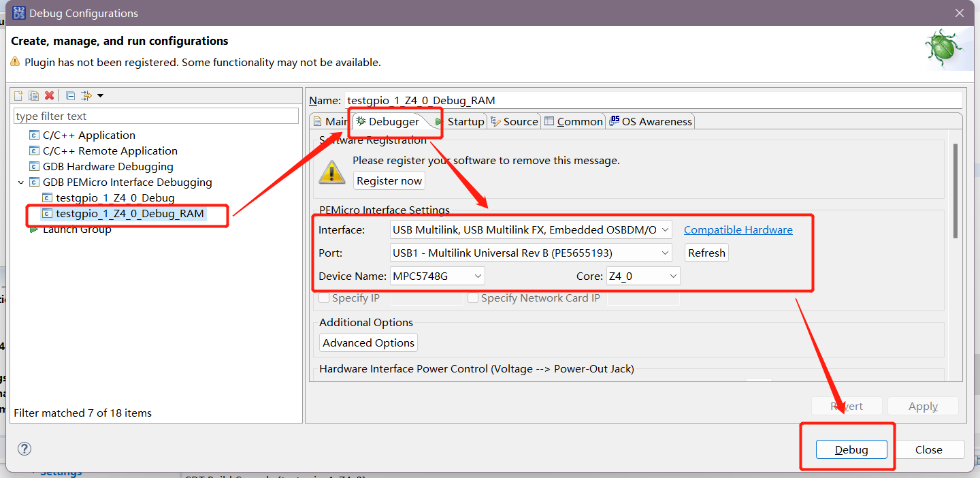
Task: Switch to the Common tab
Action: coord(574,121)
